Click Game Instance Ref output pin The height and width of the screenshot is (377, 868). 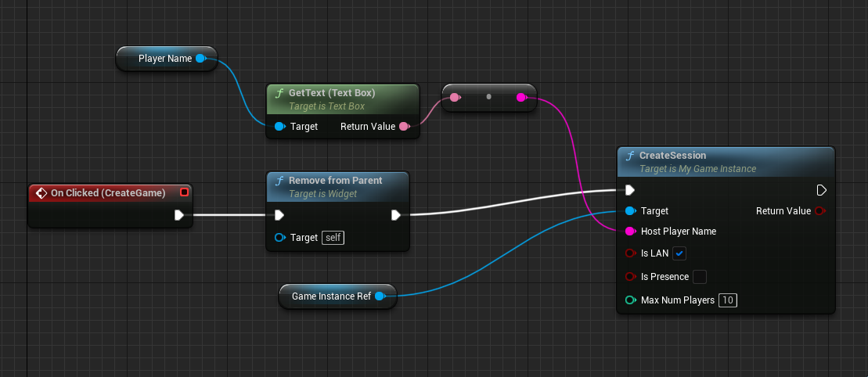pos(380,296)
